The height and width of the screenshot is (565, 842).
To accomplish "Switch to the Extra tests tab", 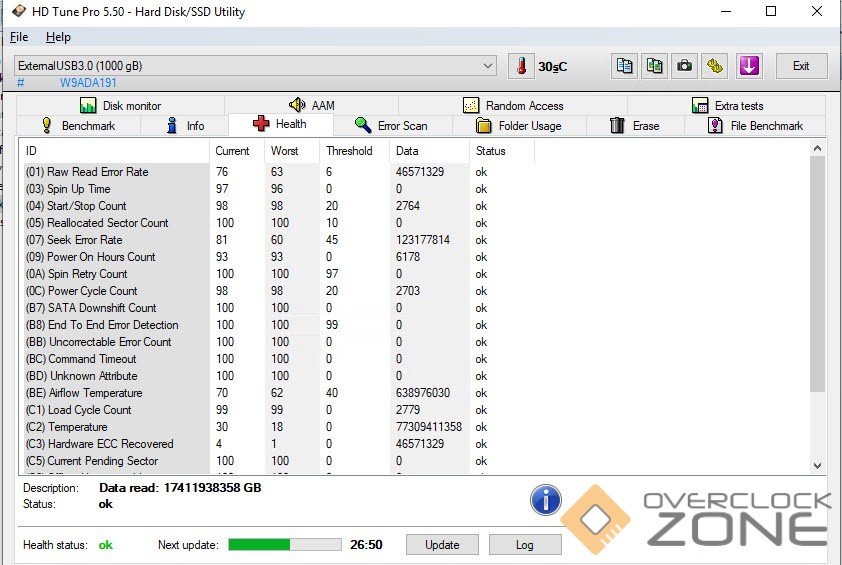I will [727, 105].
